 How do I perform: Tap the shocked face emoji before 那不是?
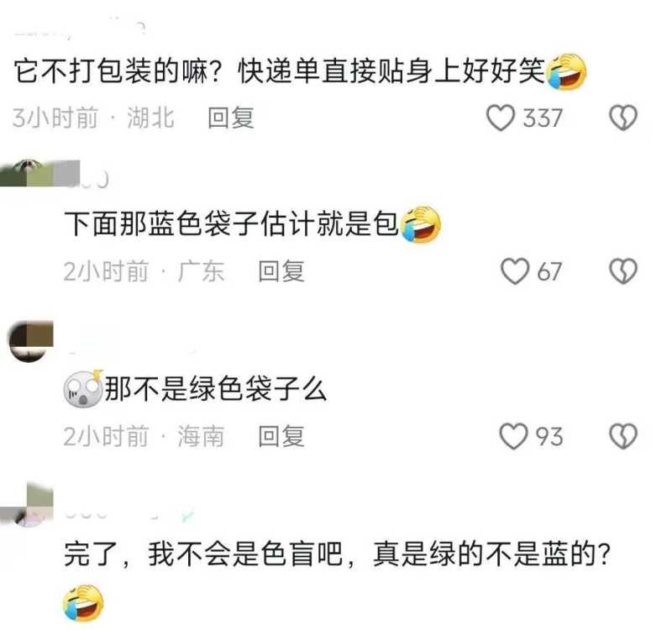click(x=83, y=388)
